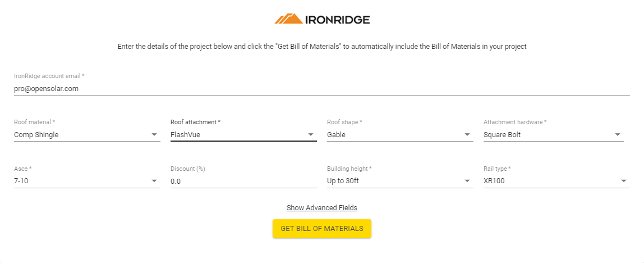Focus the Discount (%) input field
The width and height of the screenshot is (644, 263).
pos(243,181)
